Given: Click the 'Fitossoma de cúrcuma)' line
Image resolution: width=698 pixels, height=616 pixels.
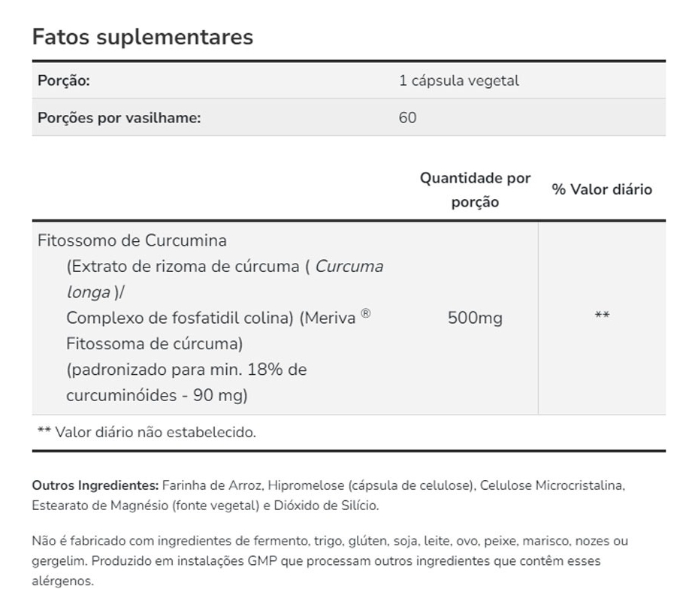Looking at the screenshot, I should click(x=154, y=344).
